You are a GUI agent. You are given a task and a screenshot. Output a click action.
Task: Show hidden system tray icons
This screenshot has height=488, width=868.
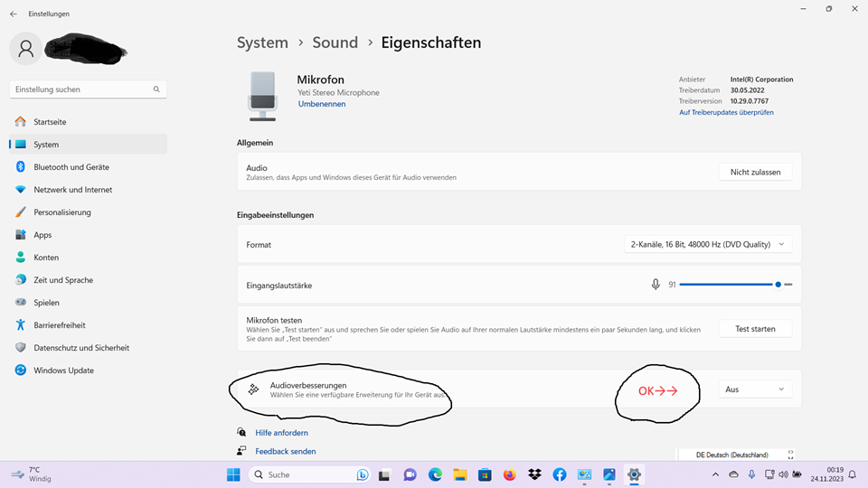point(715,474)
